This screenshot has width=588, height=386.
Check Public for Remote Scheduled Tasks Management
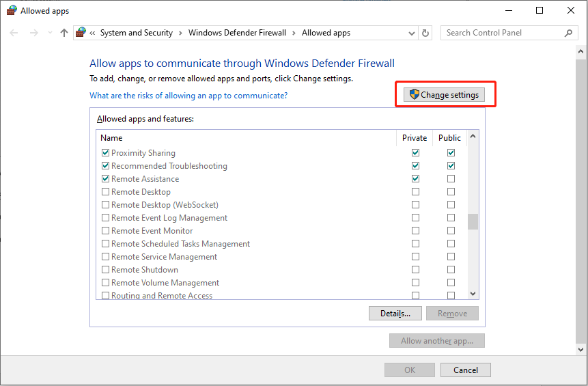pyautogui.click(x=451, y=244)
